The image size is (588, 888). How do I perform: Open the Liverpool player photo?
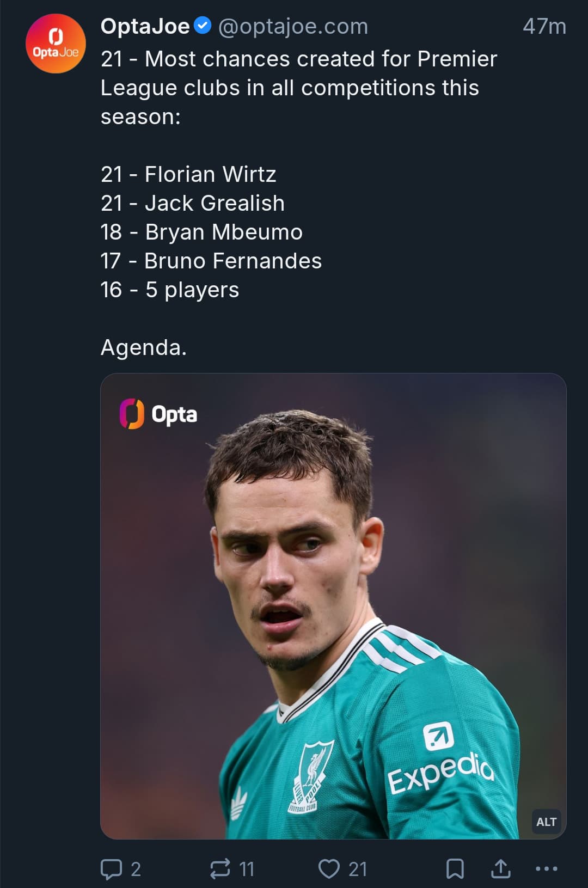[x=333, y=605]
